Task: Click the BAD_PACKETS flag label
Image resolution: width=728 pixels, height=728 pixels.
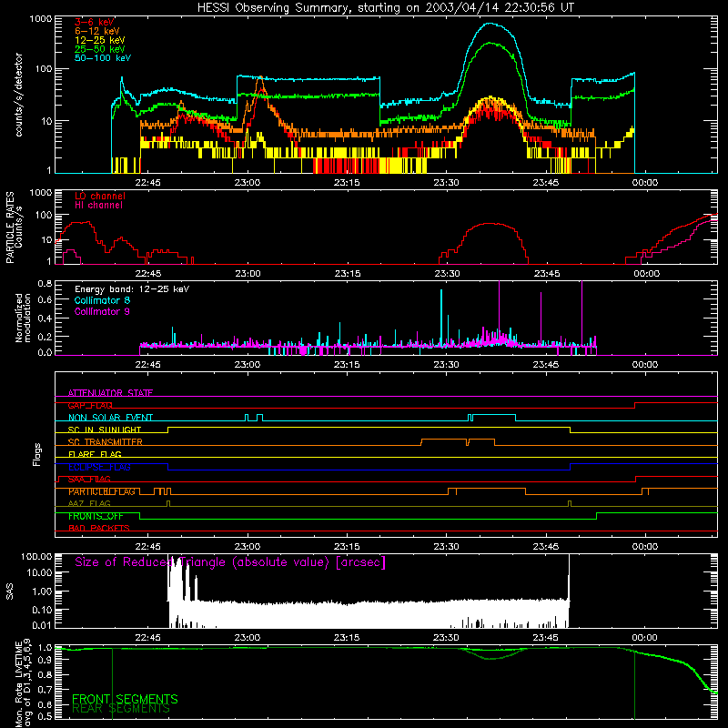Action: click(99, 529)
